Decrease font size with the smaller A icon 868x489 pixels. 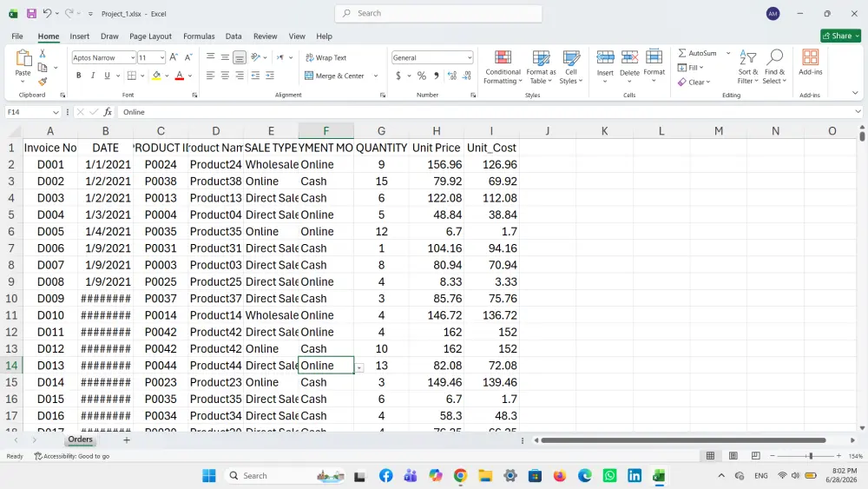(x=188, y=57)
